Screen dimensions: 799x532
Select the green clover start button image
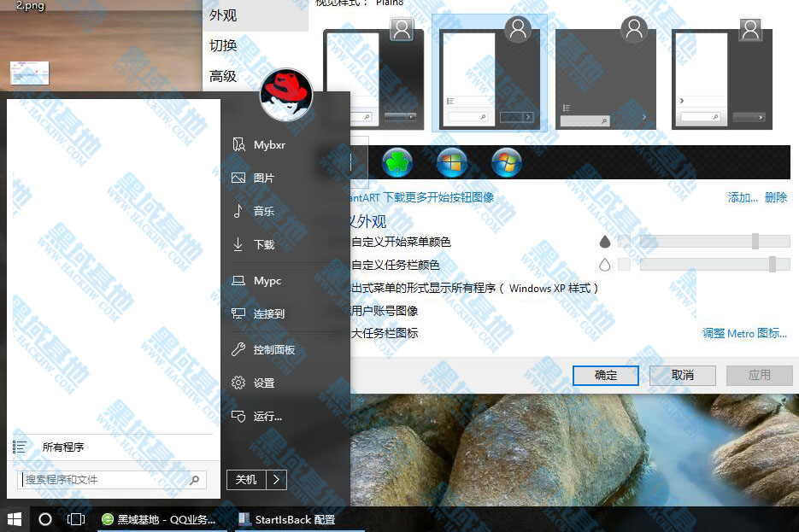(397, 163)
